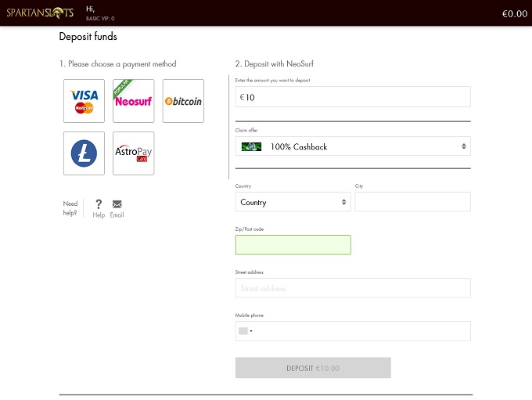
Task: Click the Spartan Slots logo
Action: (x=41, y=13)
